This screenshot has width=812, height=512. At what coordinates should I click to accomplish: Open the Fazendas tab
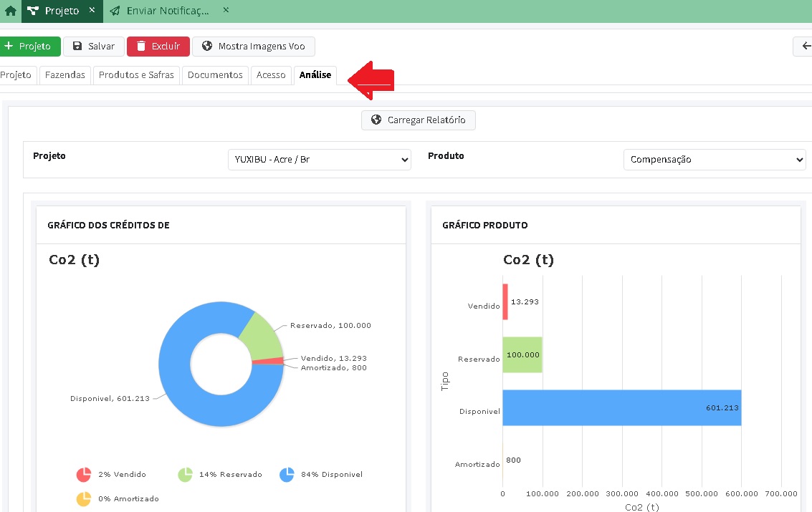click(x=65, y=75)
